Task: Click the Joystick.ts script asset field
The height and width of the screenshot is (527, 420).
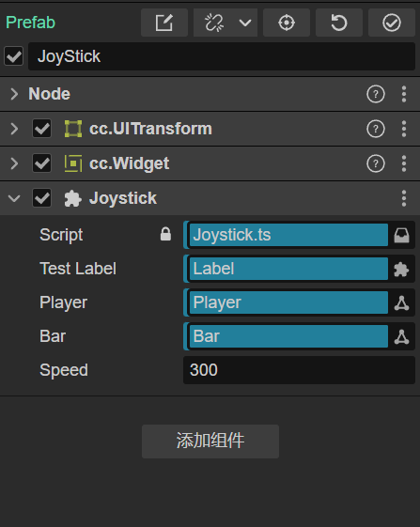Action: pyautogui.click(x=288, y=235)
